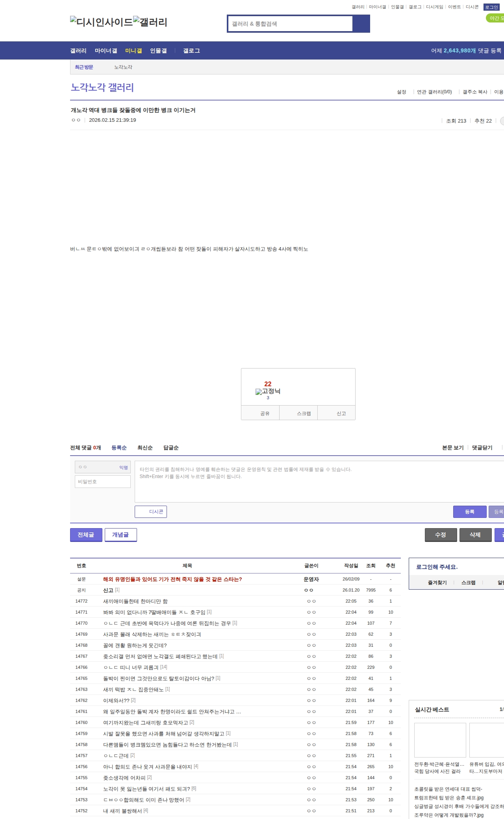Open the 공지 post titled 신고
This screenshot has width=504, height=819.
tap(108, 590)
